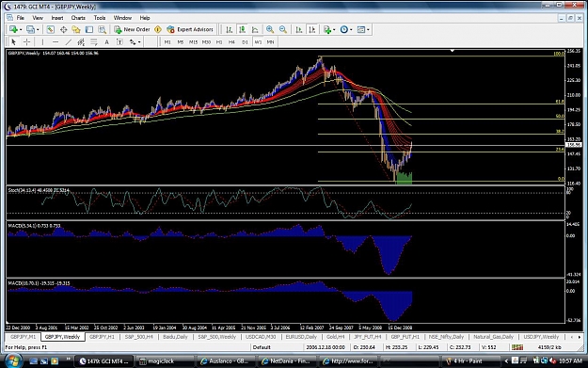
Task: Zoom out on the chart
Action: 283,29
